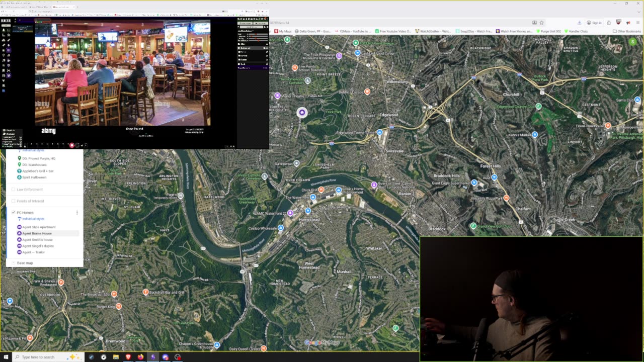644x362 pixels.
Task: Click the Lowe's Home Improvement pin
Action: point(339,190)
